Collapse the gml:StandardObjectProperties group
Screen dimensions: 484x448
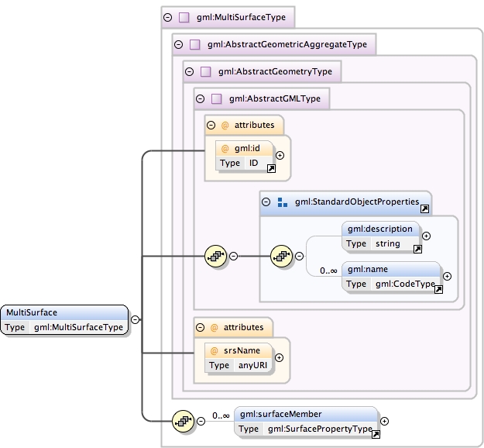266,202
